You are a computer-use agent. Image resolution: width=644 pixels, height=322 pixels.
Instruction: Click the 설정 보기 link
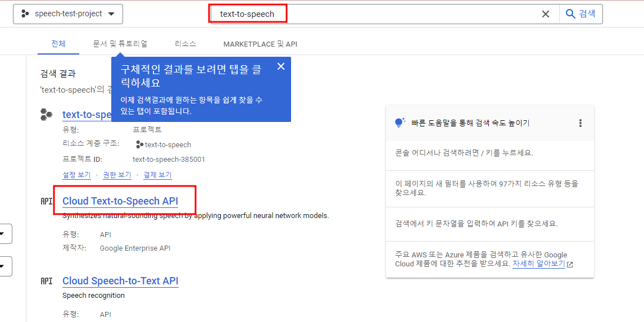(x=76, y=175)
